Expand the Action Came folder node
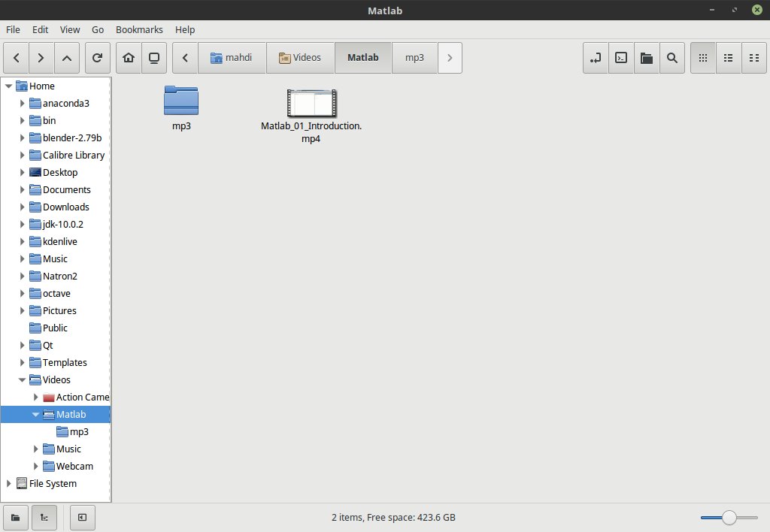Screen dimensions: 770x532 coord(36,397)
